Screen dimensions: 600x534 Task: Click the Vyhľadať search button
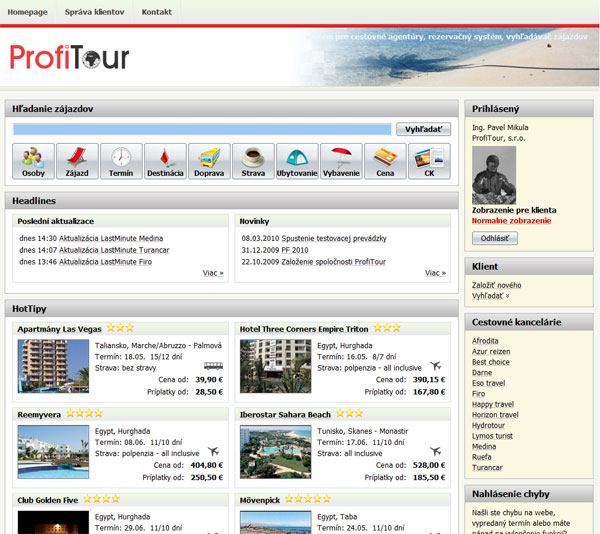(423, 129)
